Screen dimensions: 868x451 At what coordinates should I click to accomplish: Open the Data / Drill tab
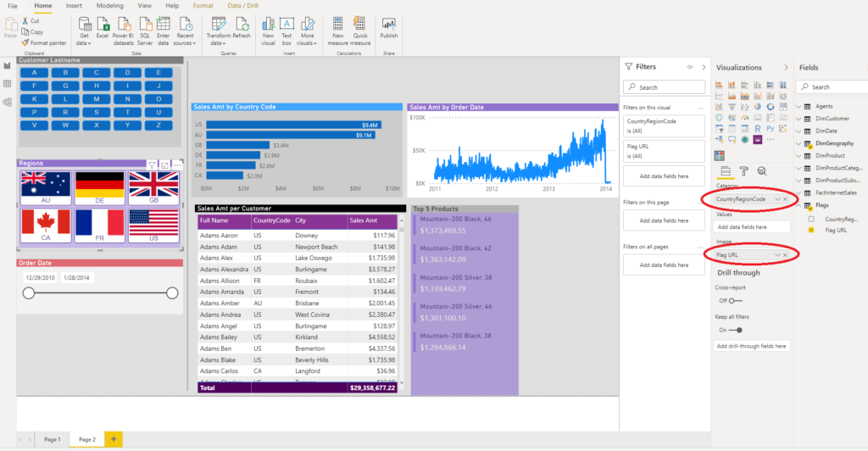(243, 6)
